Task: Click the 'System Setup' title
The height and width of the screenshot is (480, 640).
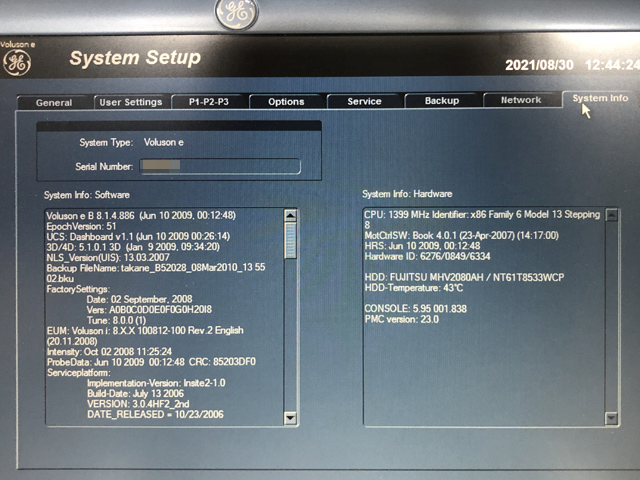Action: [135, 58]
